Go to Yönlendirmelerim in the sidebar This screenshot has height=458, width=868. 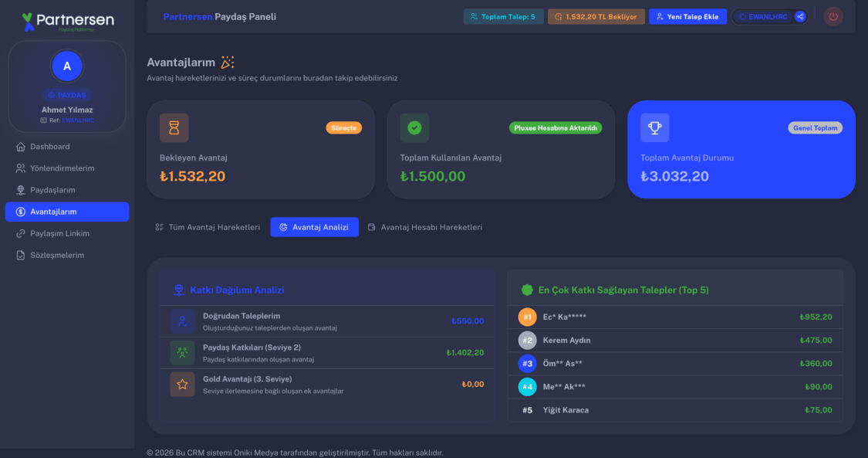point(67,168)
